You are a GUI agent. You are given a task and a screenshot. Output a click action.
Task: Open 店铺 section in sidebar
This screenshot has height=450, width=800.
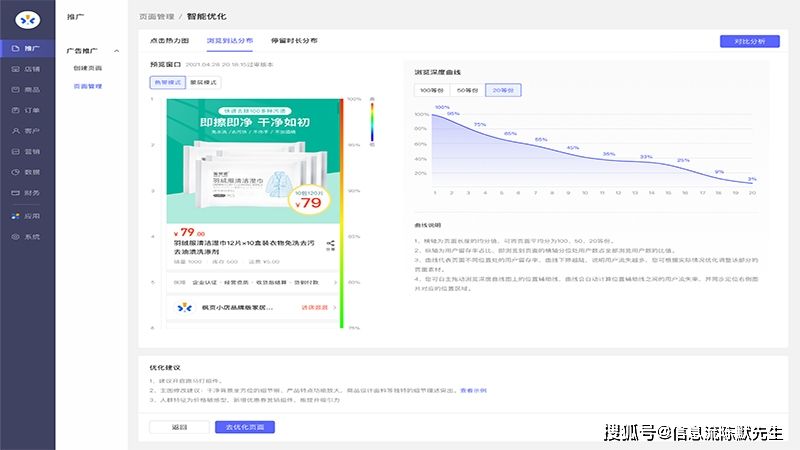28,69
